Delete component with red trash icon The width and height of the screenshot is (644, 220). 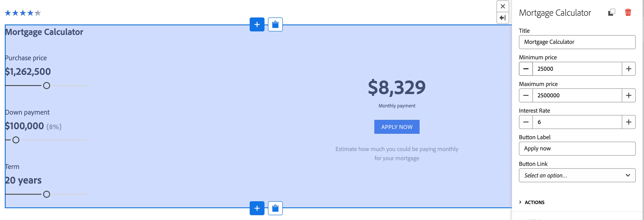point(628,12)
